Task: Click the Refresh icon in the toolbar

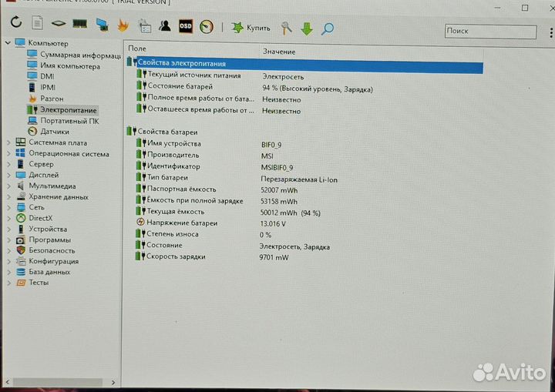Action: 16,25
